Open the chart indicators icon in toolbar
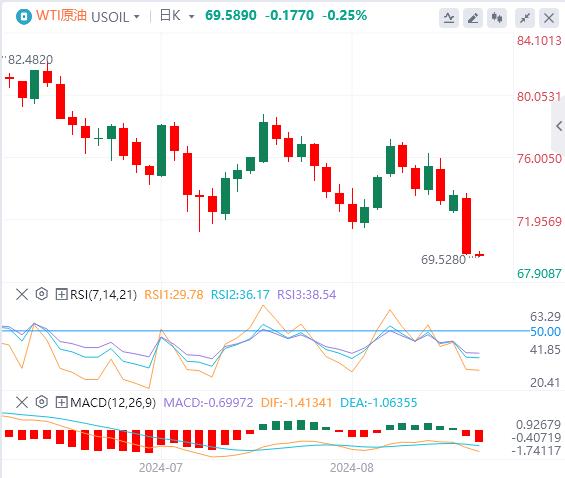Screen dimensions: 565x478 tap(449, 18)
